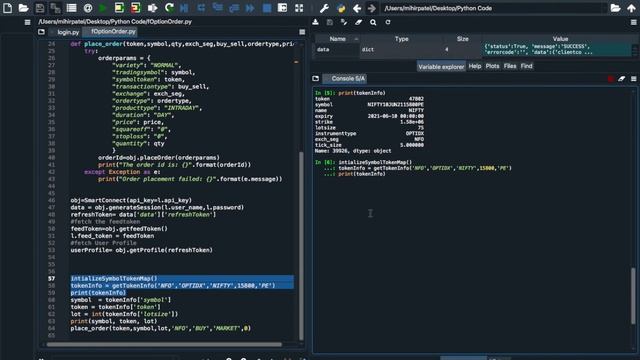Viewport: 640px width, 360px height.
Task: Switch to the Plots tab
Action: tap(492, 66)
